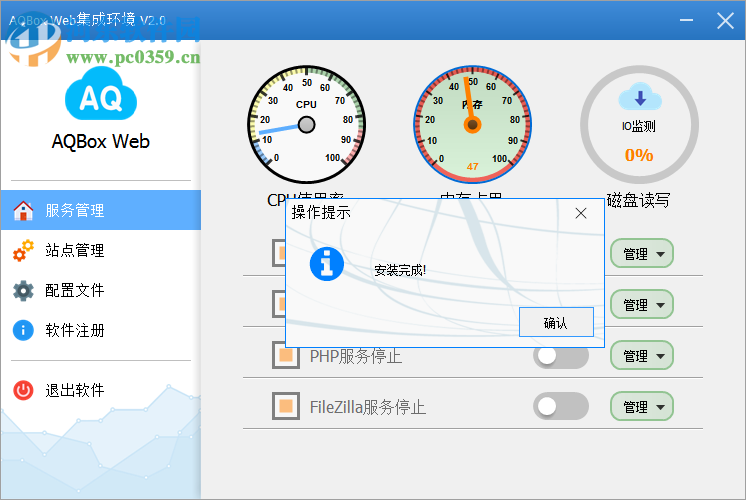The width and height of the screenshot is (746, 500).
Task: Expand the first 管理 dropdown
Action: tap(642, 254)
